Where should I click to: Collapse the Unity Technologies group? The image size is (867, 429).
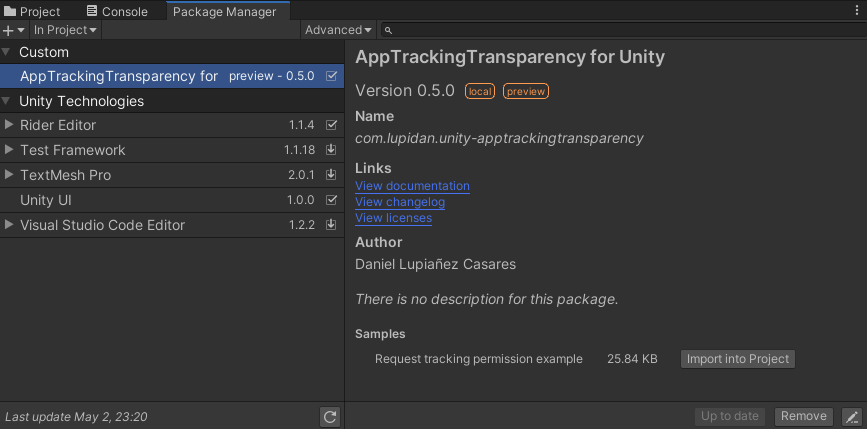pyautogui.click(x=7, y=101)
